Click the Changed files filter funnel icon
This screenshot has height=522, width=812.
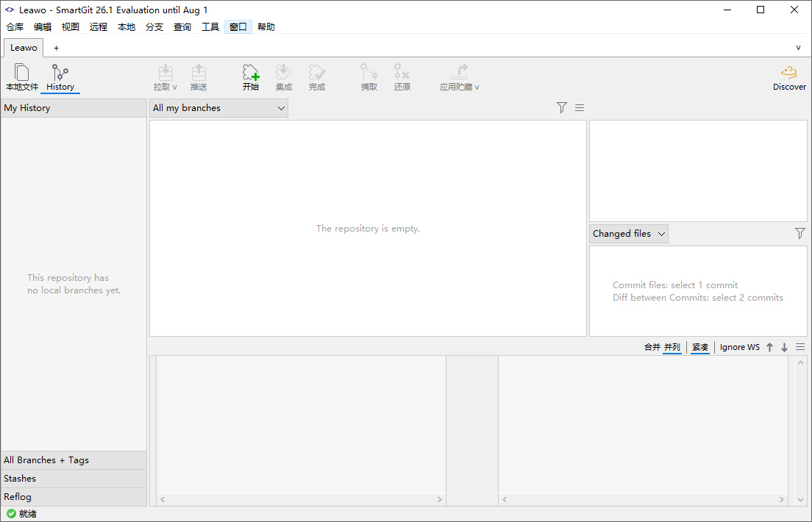point(800,234)
